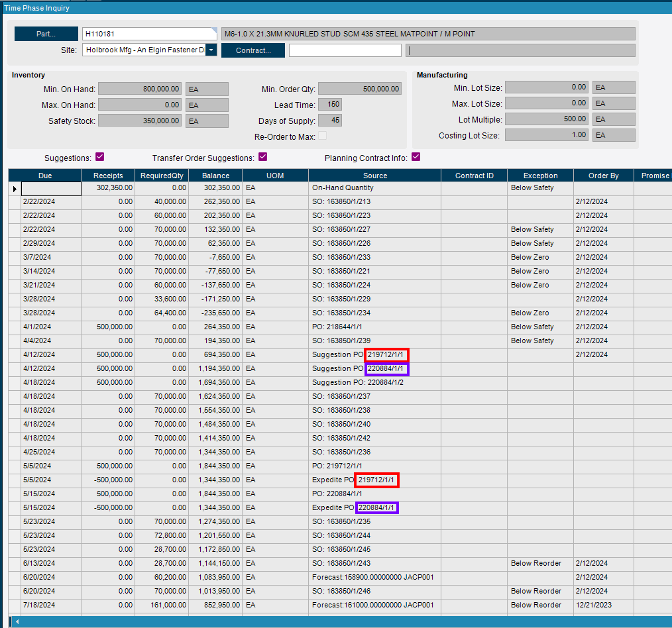
Task: Click the Days of Supply field showing 45
Action: tap(330, 121)
